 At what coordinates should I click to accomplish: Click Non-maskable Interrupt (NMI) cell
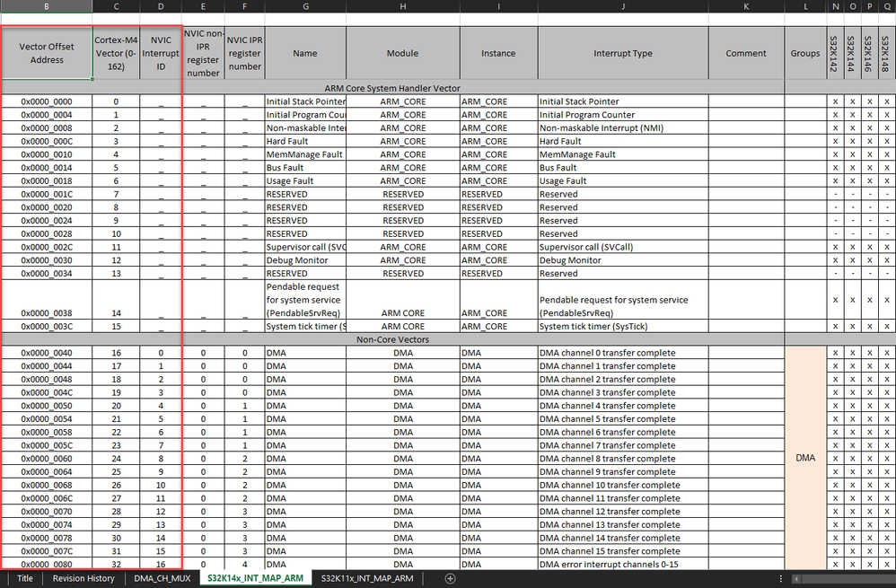point(623,128)
